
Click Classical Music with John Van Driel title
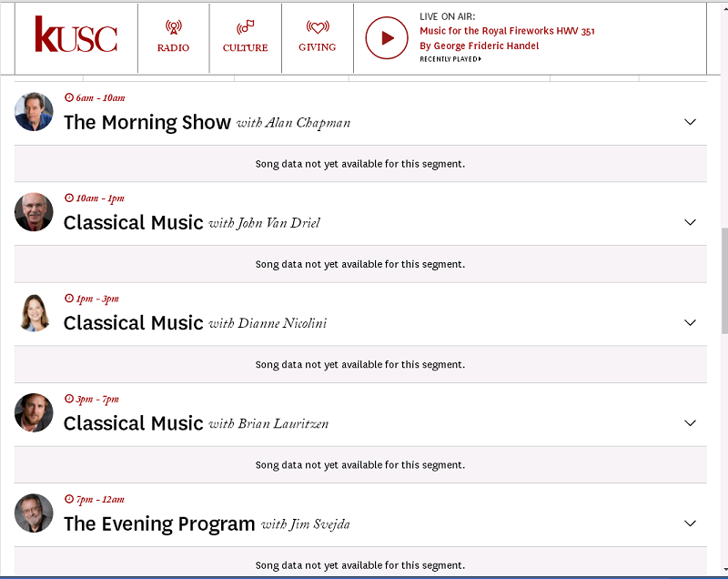tap(192, 223)
